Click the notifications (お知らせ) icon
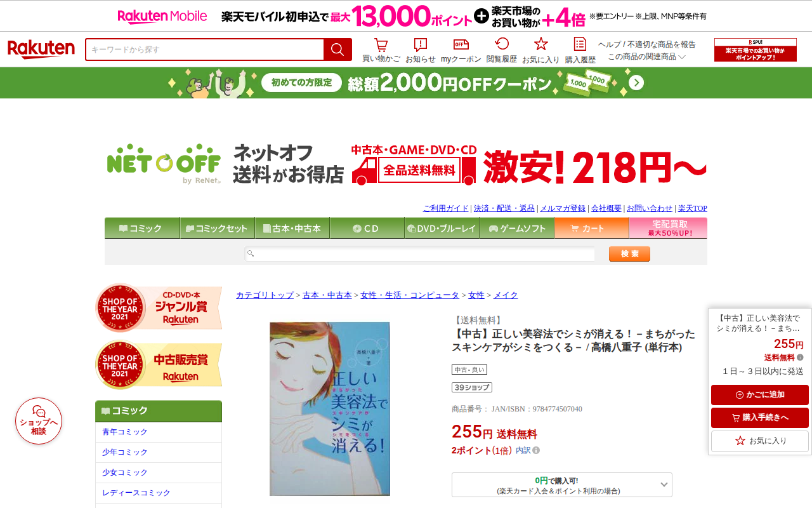812x508 pixels. (420, 45)
